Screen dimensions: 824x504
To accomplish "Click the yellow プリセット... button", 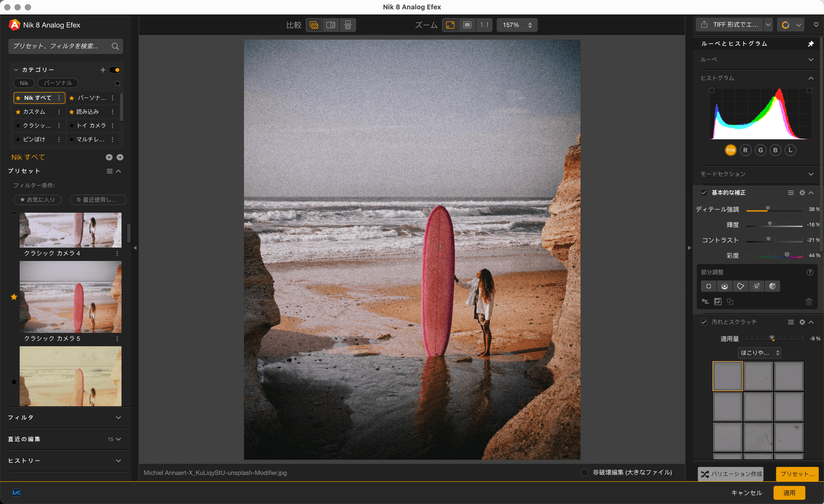I will pyautogui.click(x=797, y=474).
